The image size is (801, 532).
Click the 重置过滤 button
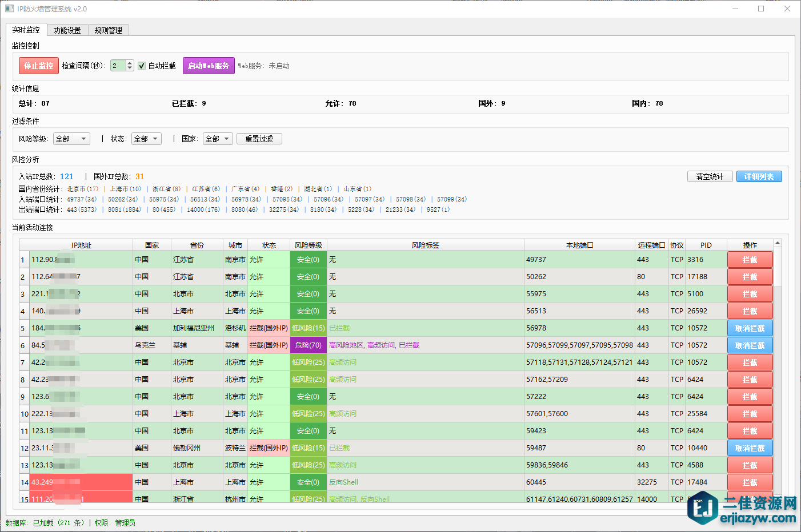point(259,139)
